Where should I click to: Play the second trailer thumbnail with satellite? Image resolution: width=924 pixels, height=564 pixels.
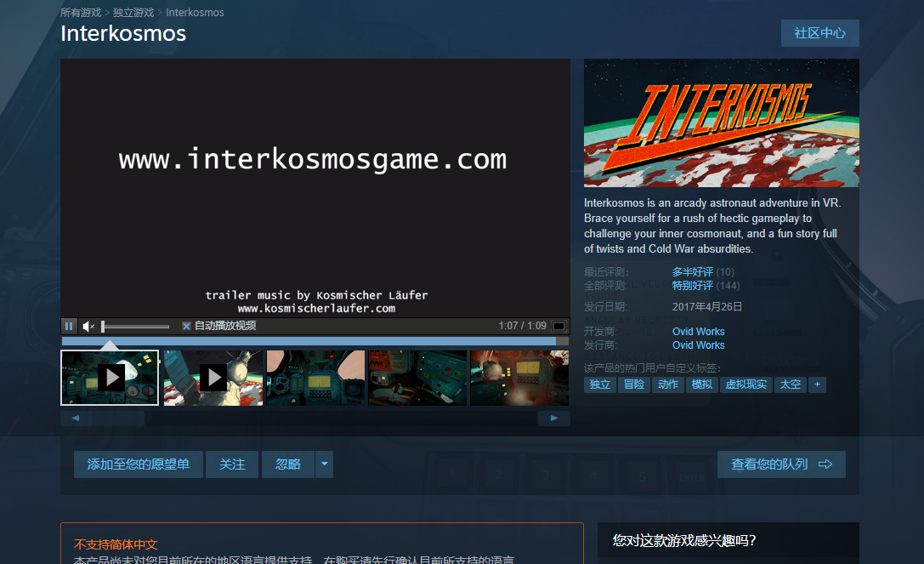pyautogui.click(x=213, y=378)
